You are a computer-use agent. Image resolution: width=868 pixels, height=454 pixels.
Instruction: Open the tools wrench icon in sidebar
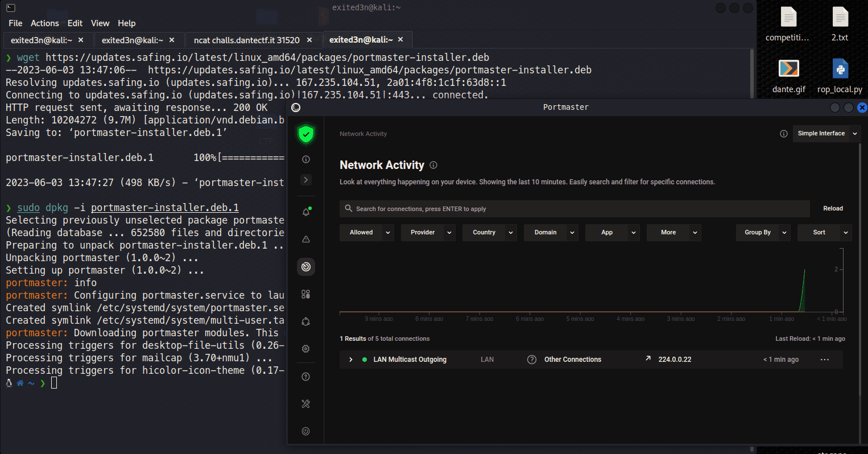[306, 404]
